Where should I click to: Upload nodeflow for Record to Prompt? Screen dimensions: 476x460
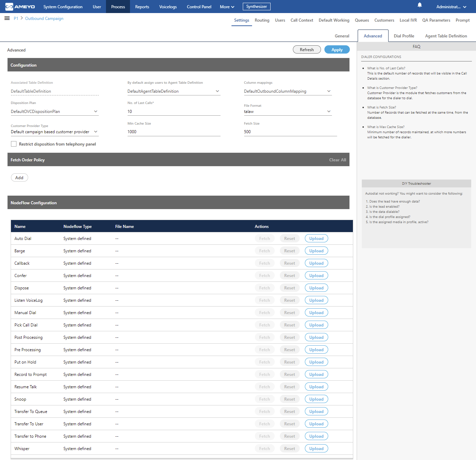[316, 375]
